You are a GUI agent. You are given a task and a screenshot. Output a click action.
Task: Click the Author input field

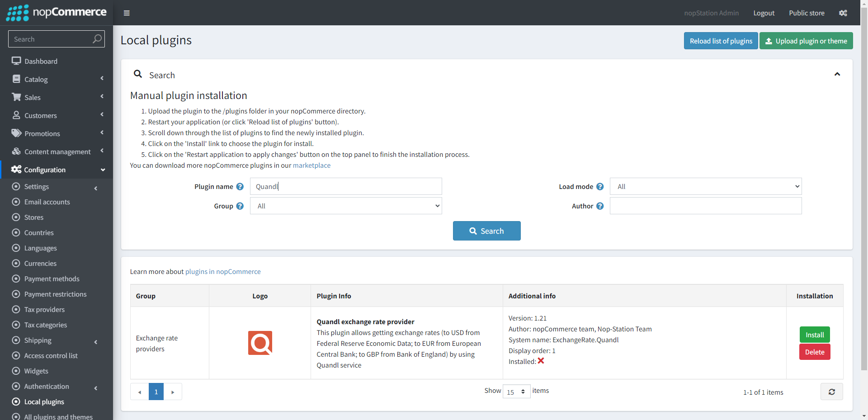[x=706, y=206]
